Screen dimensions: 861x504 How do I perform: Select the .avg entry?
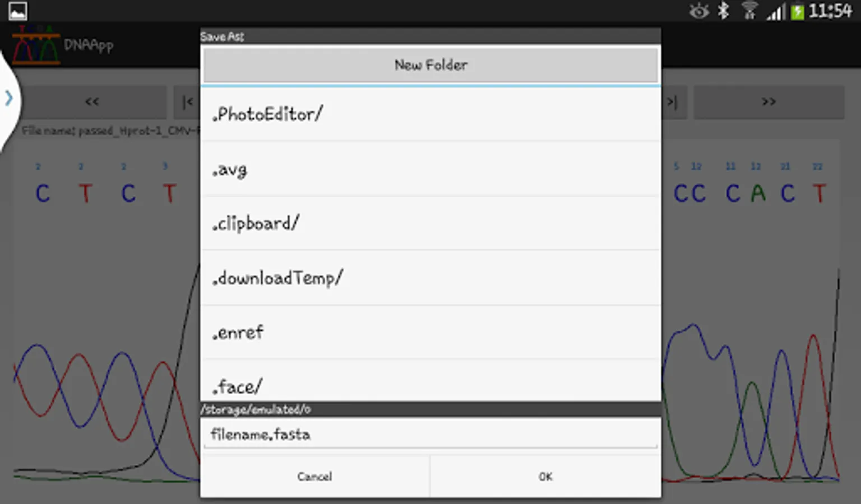pos(430,169)
